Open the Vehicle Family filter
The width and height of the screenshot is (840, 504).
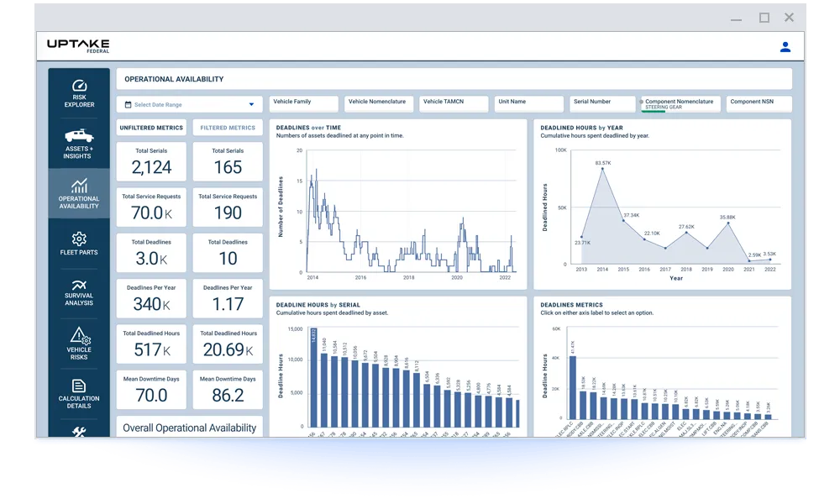[302, 103]
